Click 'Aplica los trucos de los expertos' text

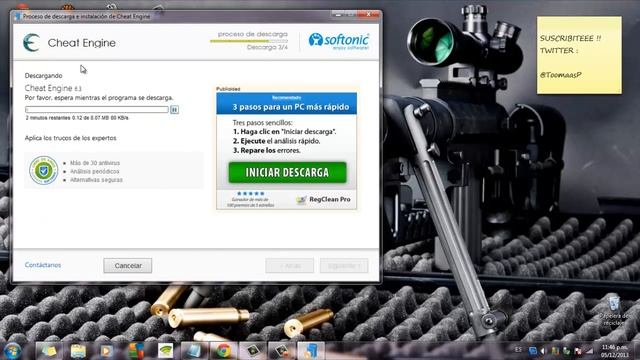71,138
